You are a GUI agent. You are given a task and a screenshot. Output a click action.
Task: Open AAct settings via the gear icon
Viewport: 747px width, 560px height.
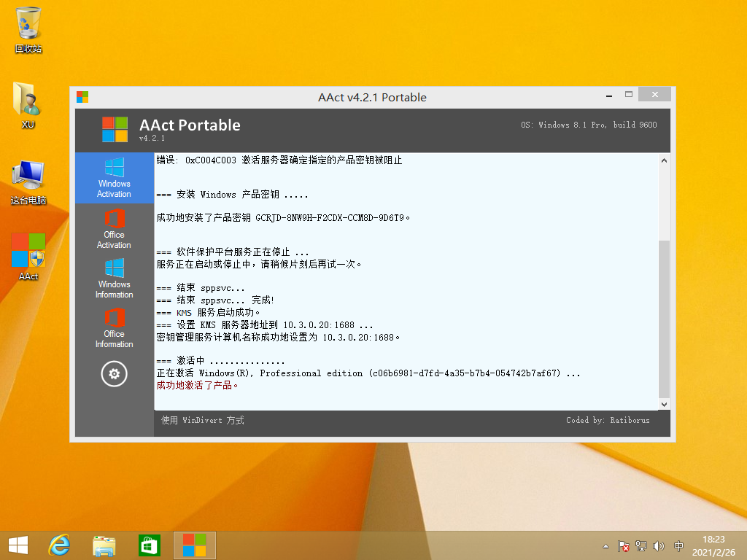click(x=114, y=373)
